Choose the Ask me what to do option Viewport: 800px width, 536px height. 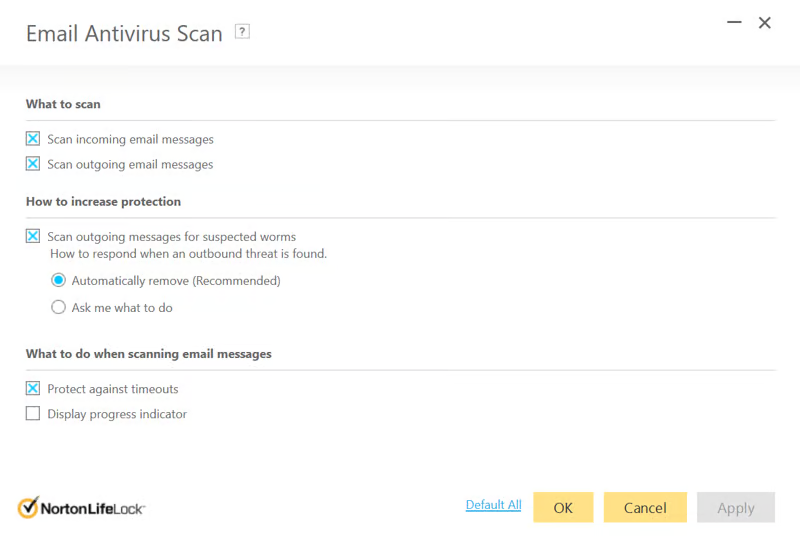[x=59, y=308]
